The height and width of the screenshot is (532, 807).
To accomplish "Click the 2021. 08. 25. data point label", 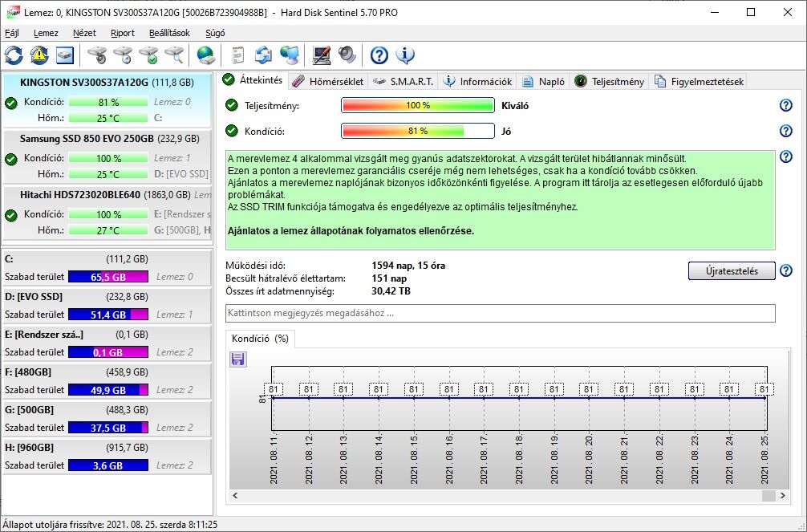I will pos(764,389).
